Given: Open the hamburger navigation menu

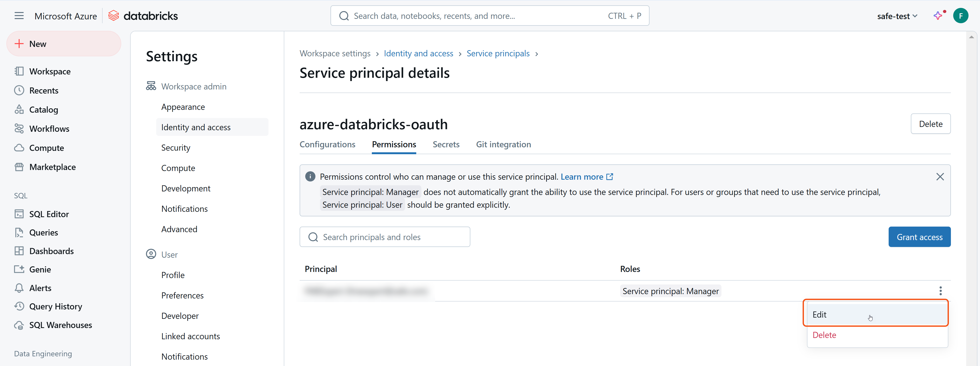Looking at the screenshot, I should click(x=19, y=16).
